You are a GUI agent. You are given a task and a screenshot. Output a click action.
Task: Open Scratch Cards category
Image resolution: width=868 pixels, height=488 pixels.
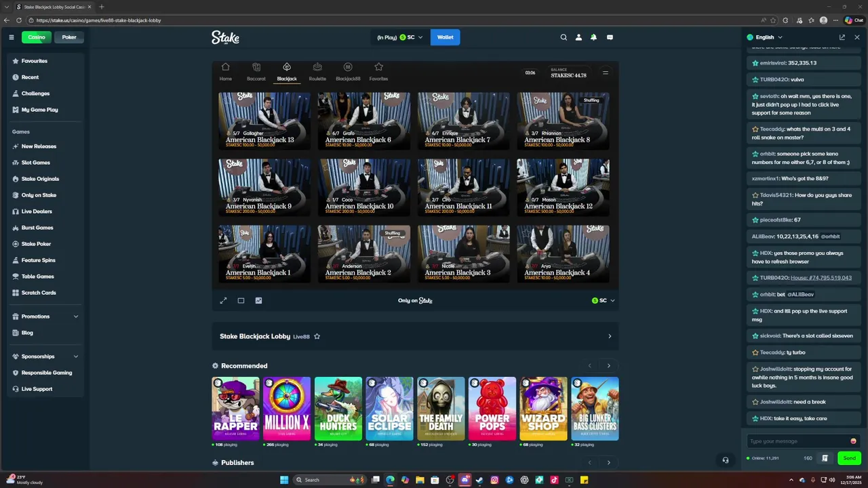[46, 293]
